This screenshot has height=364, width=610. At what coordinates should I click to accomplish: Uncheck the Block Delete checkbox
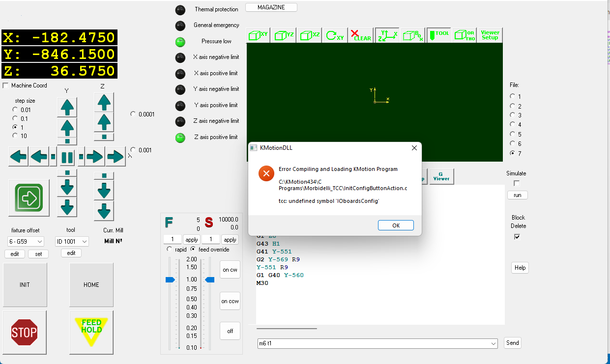click(517, 237)
